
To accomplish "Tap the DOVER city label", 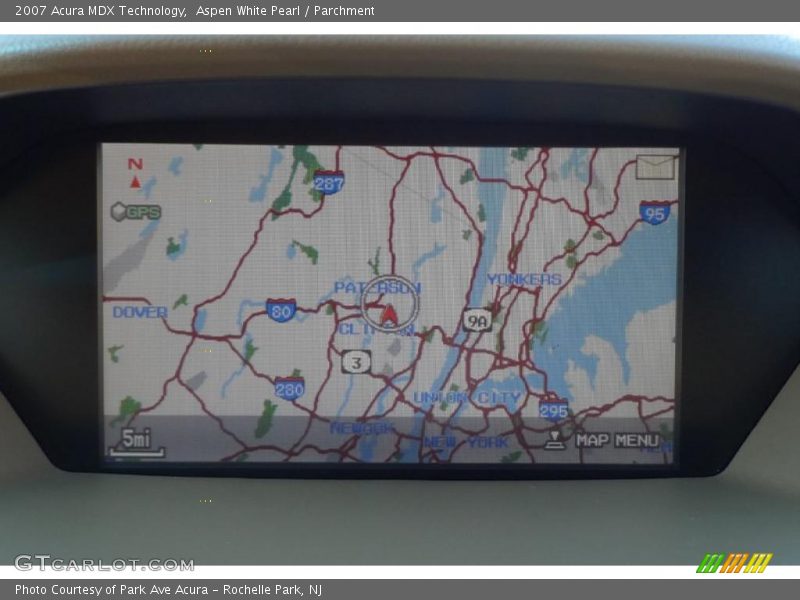I will coord(140,312).
